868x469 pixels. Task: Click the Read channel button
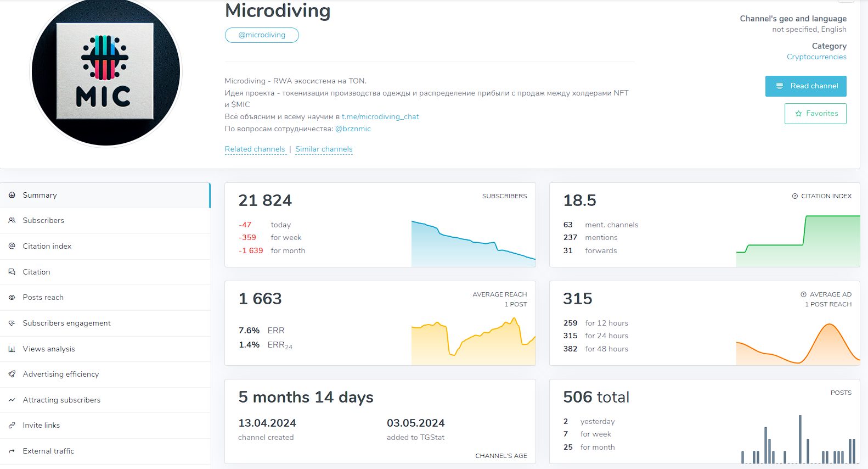805,86
